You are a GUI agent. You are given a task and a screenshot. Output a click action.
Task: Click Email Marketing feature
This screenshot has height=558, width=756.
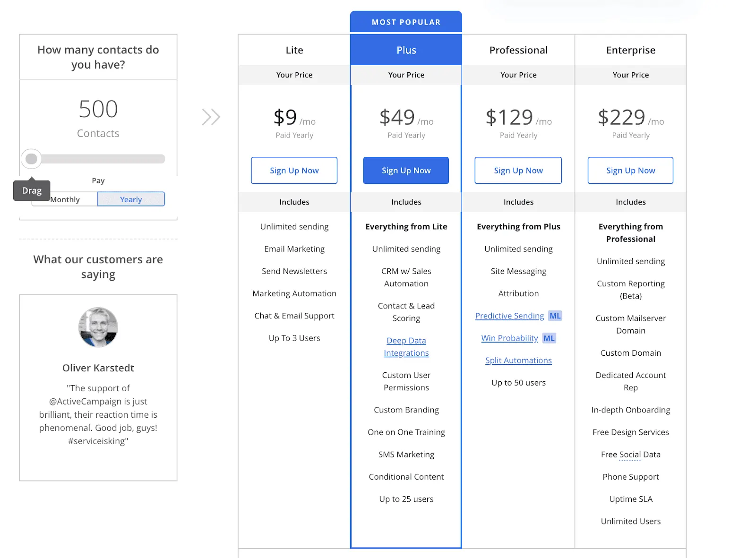(294, 249)
